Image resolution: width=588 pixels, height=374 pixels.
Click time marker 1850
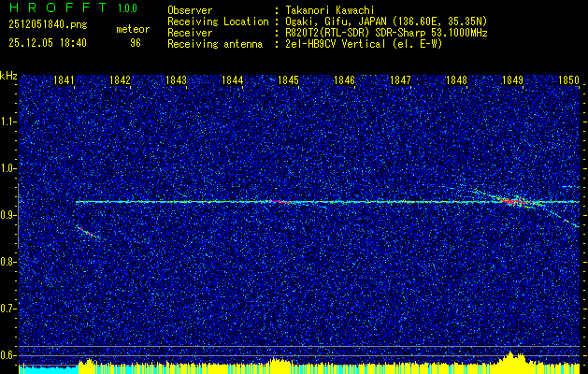click(569, 79)
